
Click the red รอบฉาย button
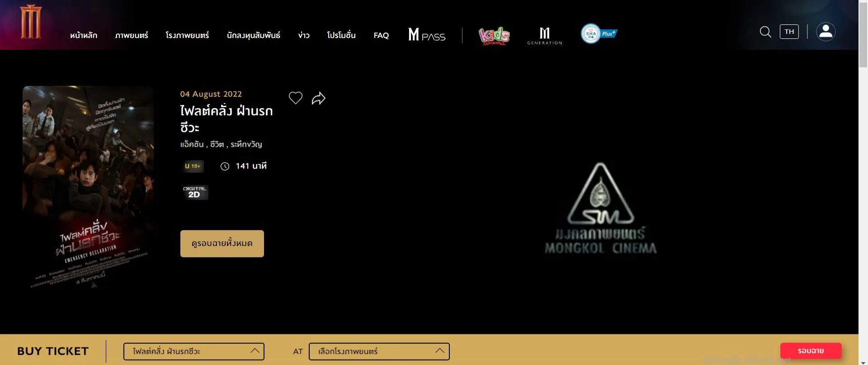tap(811, 351)
